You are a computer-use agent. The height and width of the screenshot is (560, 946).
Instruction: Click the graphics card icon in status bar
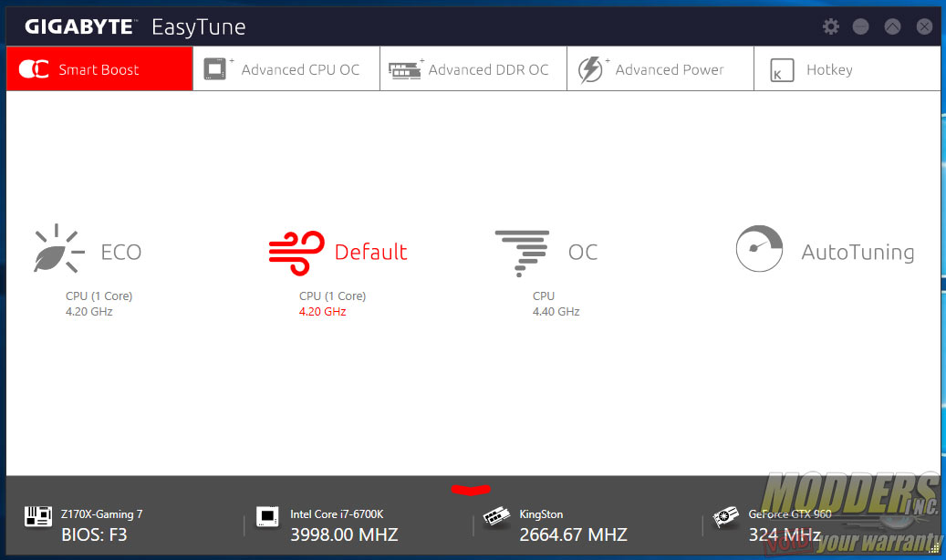726,516
